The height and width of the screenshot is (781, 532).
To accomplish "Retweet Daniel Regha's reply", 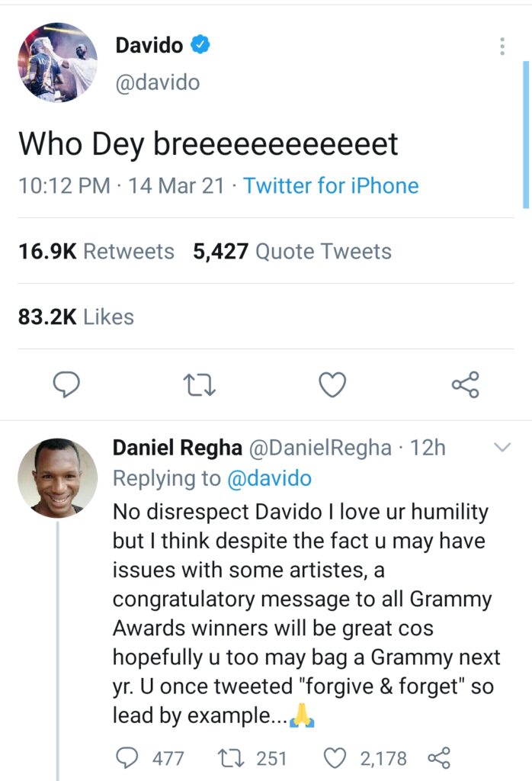I will (x=228, y=757).
